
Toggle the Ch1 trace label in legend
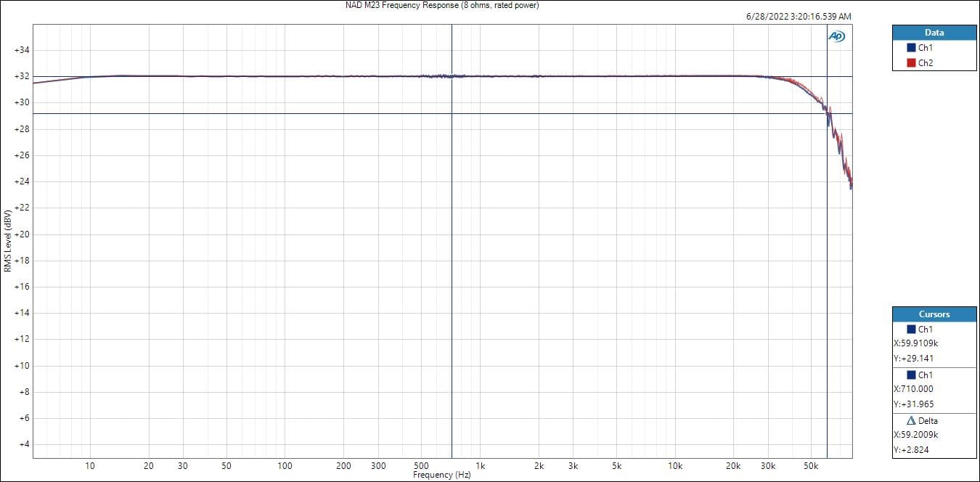[926, 48]
